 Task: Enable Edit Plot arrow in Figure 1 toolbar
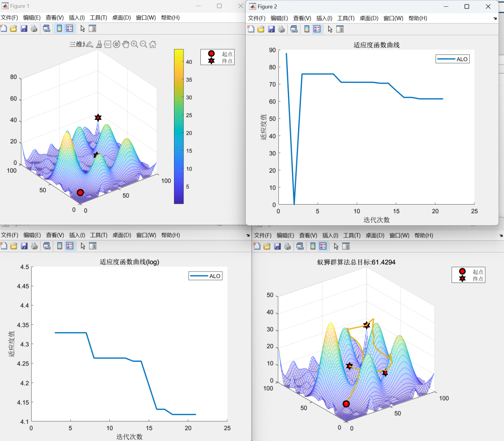tap(83, 28)
